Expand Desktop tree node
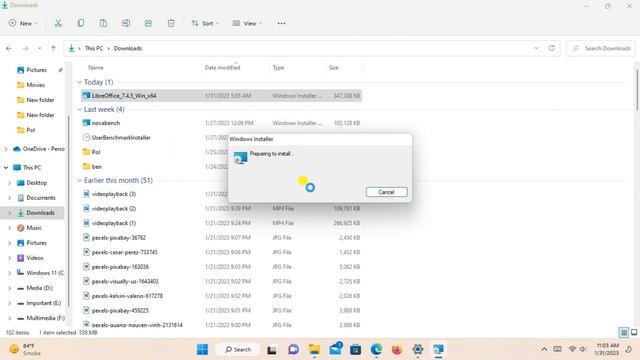Image resolution: width=640 pixels, height=360 pixels. 10,183
